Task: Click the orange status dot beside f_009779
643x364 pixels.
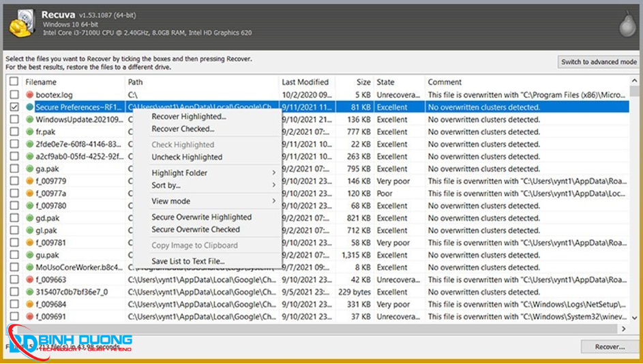Action: coord(29,181)
